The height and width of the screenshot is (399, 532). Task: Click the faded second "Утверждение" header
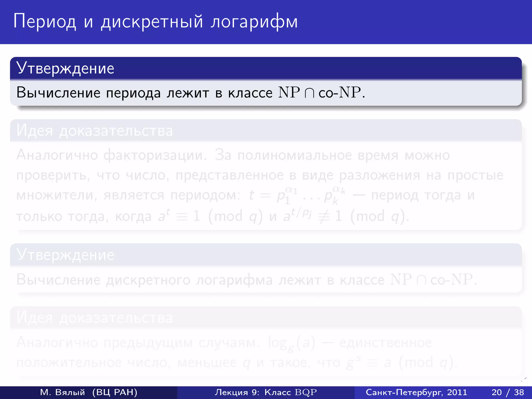[266, 255]
